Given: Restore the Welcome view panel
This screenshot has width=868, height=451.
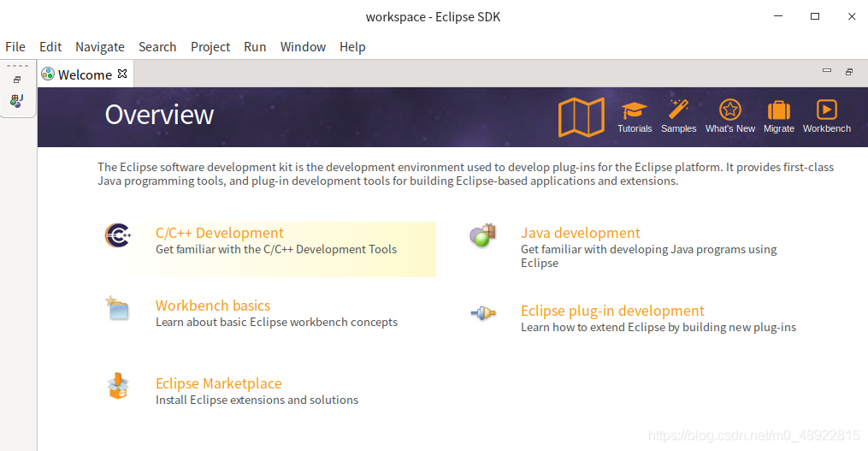Looking at the screenshot, I should [x=848, y=72].
